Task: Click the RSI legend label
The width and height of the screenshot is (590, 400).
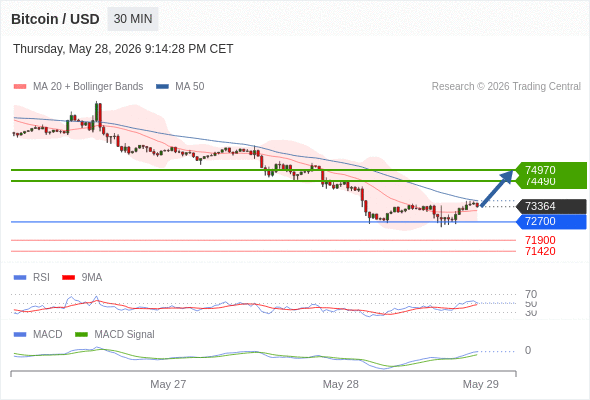Action: (41, 278)
